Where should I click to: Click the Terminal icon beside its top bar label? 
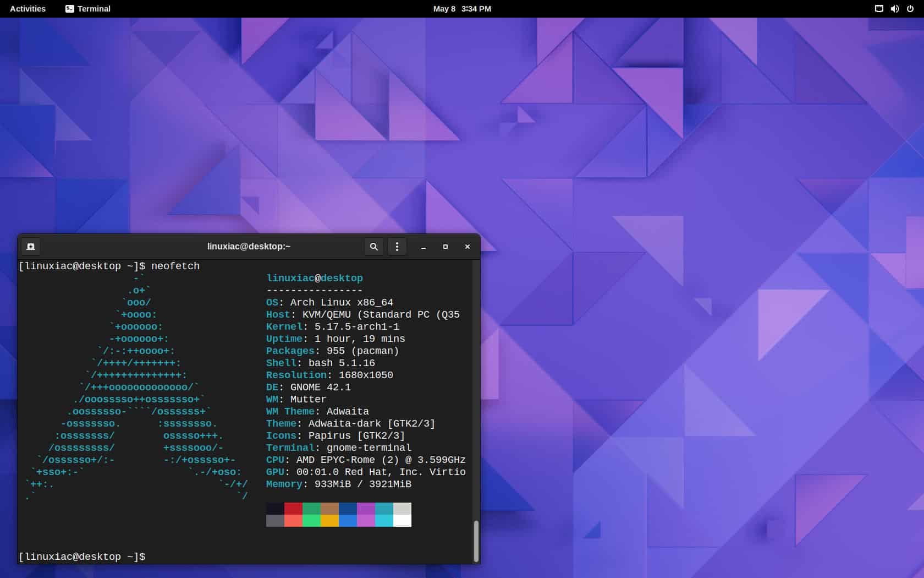tap(69, 9)
